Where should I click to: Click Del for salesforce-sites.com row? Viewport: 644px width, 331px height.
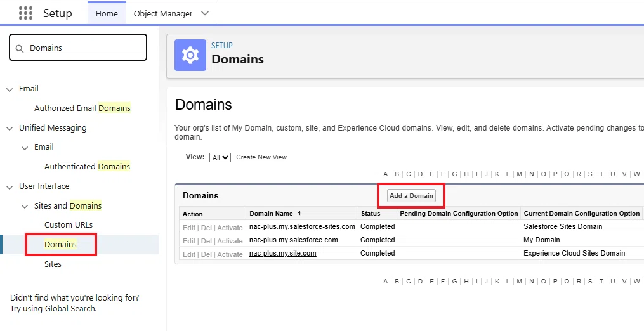pyautogui.click(x=207, y=228)
